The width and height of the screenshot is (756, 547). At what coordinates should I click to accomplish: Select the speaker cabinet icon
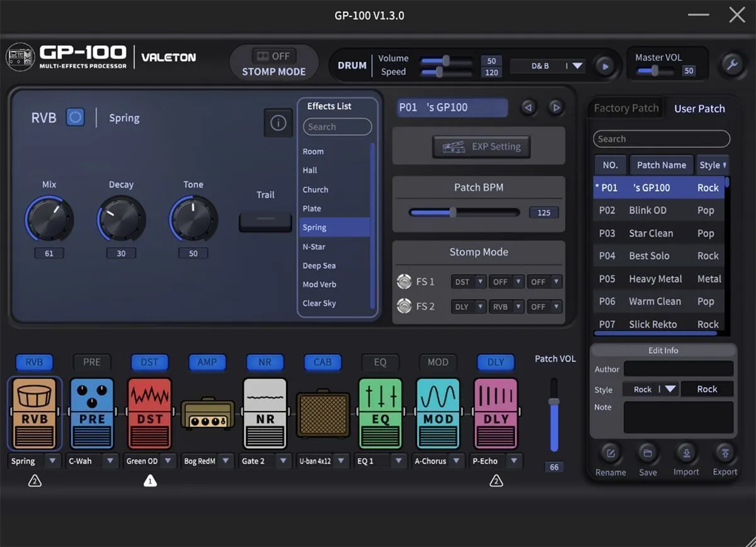[323, 414]
